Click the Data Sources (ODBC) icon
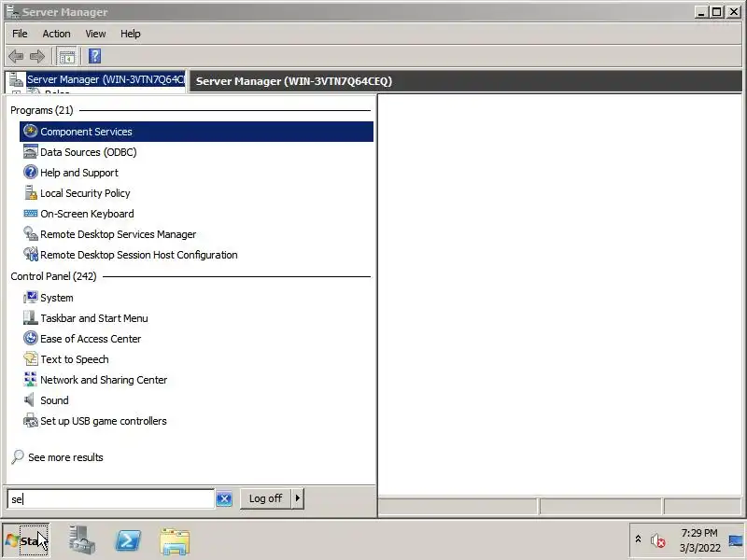 31,152
